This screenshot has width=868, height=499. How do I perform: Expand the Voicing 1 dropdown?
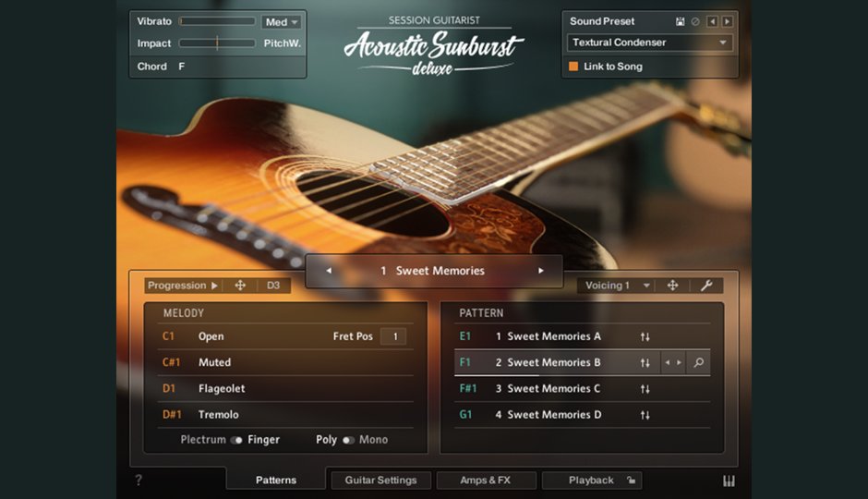point(618,286)
